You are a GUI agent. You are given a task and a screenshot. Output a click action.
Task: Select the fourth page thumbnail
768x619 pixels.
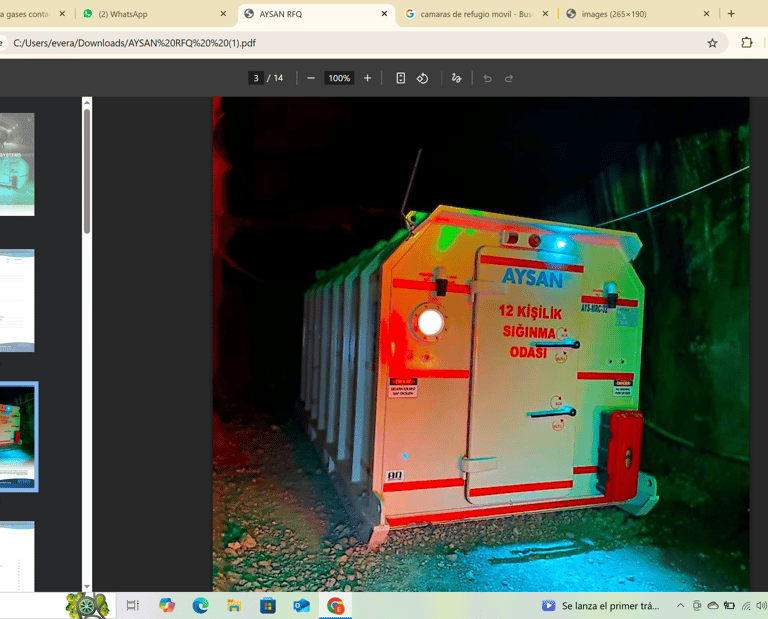[x=17, y=557]
